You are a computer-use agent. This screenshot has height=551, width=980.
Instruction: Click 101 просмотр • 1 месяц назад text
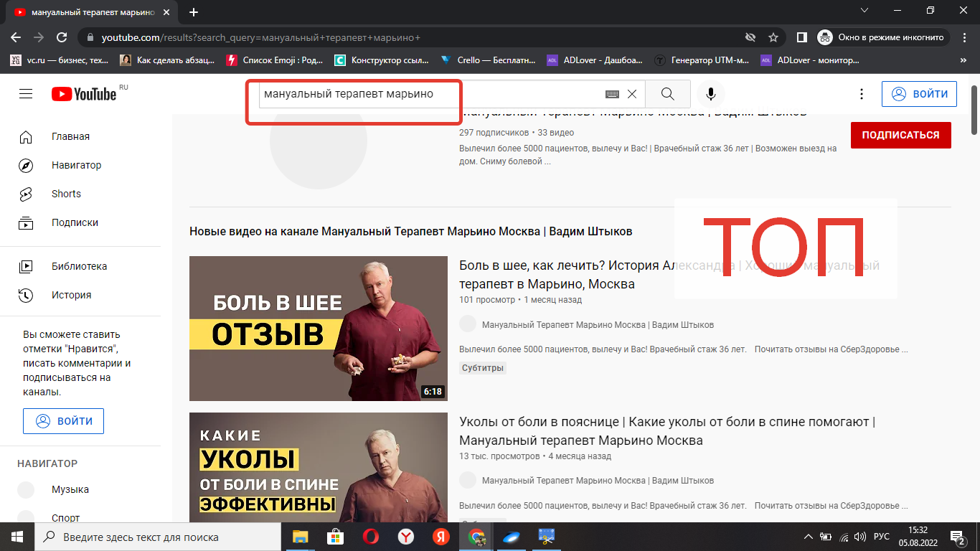(x=520, y=300)
